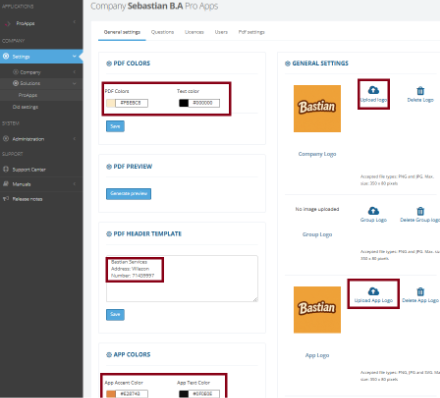Save the PDF colors
This screenshot has width=440, height=398.
[115, 126]
